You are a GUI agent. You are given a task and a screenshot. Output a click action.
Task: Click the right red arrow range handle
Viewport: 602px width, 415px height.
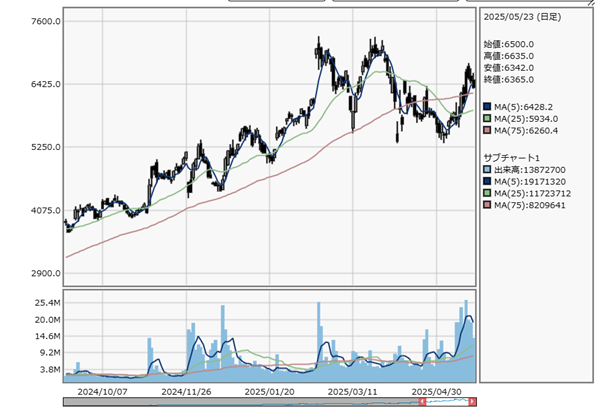click(473, 402)
